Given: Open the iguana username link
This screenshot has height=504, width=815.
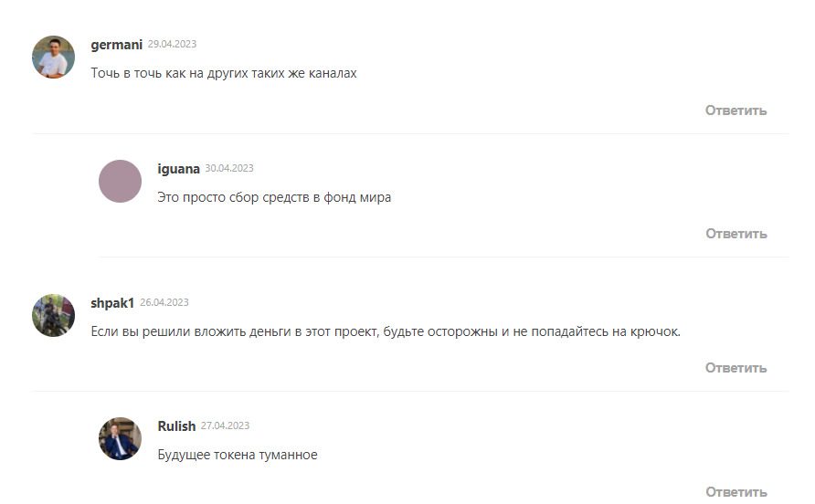Looking at the screenshot, I should [178, 169].
